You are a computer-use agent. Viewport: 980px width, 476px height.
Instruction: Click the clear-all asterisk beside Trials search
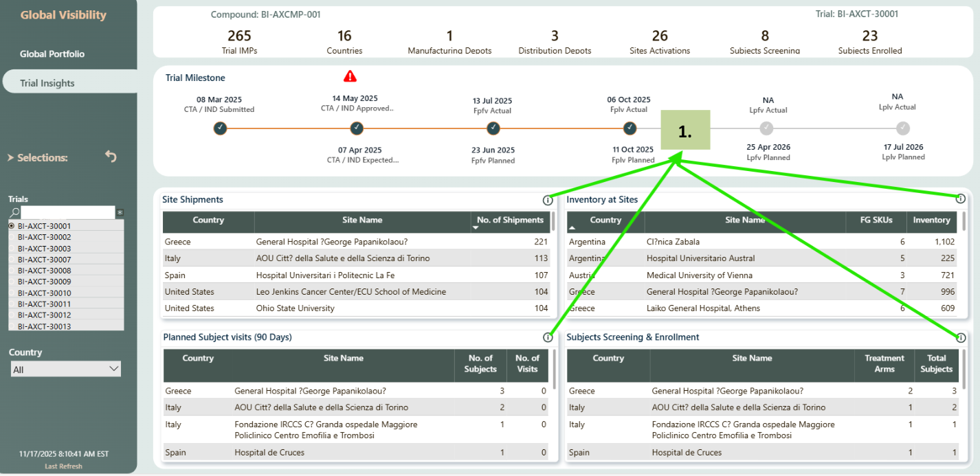[120, 213]
